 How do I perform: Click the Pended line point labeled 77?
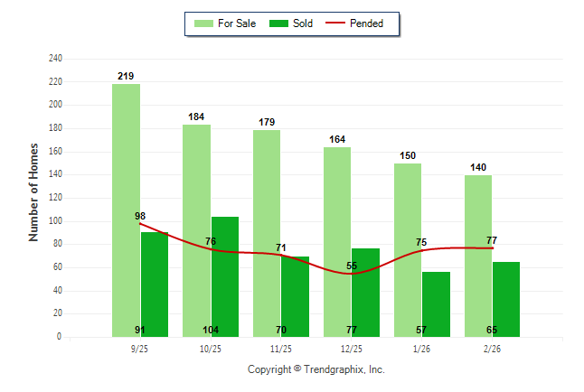tap(493, 247)
